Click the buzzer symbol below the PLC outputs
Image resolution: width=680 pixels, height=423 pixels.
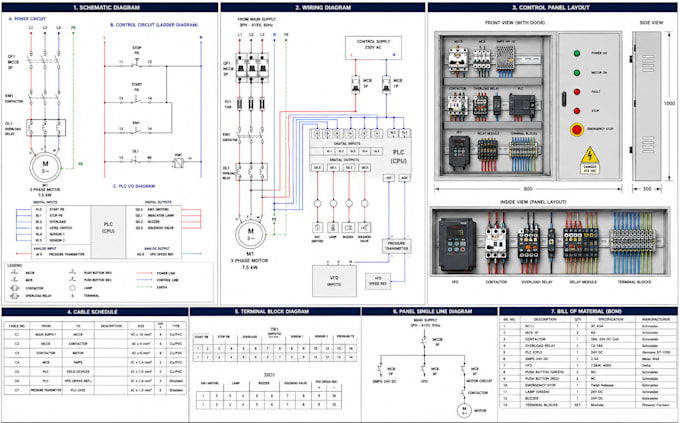[x=348, y=227]
